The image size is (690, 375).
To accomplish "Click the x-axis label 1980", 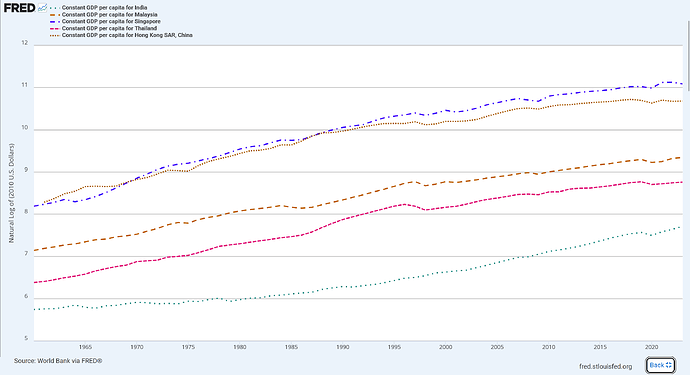I will [240, 347].
